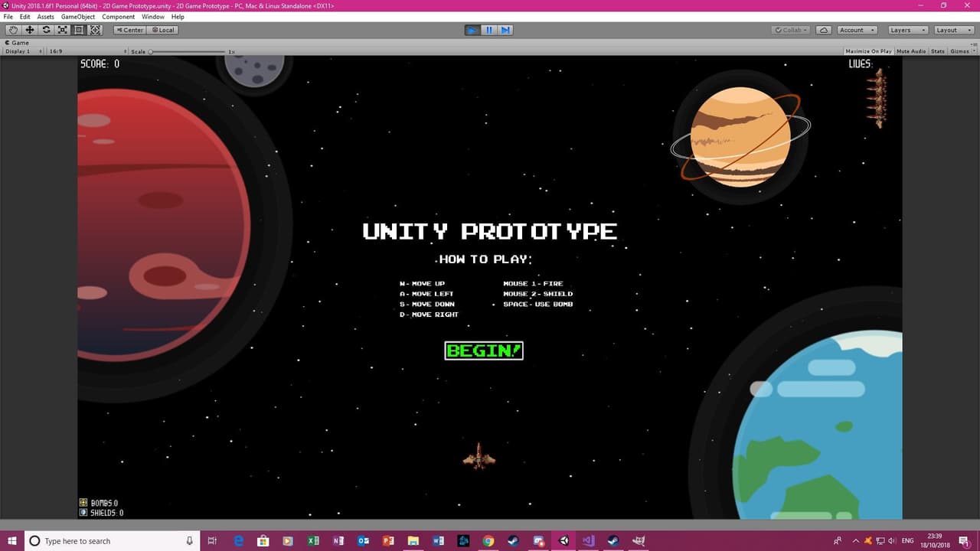Open the Display 1 dropdown
This screenshot has width=980, height=551.
(x=24, y=51)
